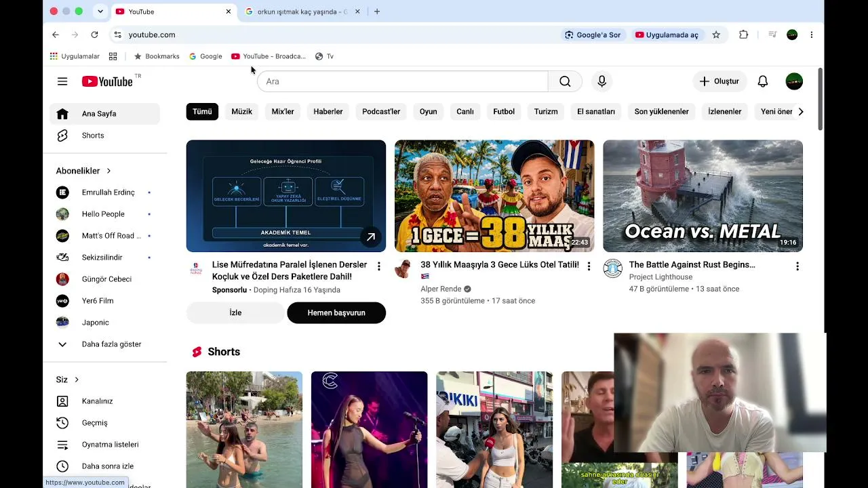Open the Hello People subscription
Viewport: 868px width, 488px height.
point(104,214)
